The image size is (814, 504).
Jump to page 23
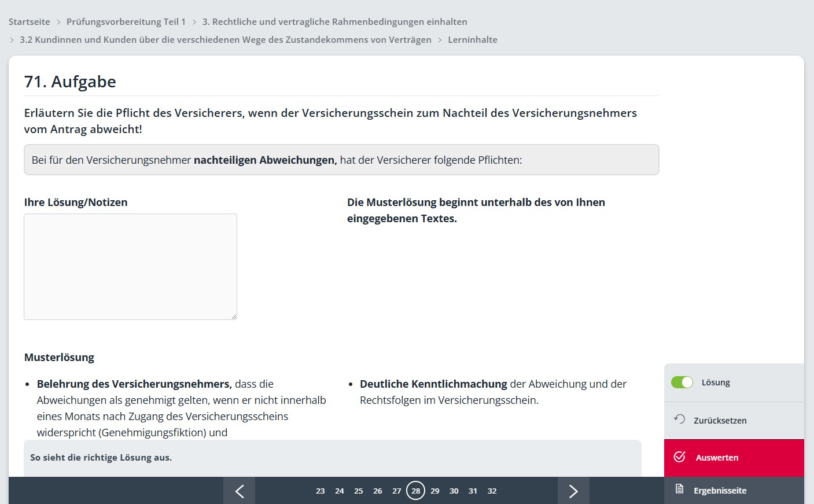point(321,491)
